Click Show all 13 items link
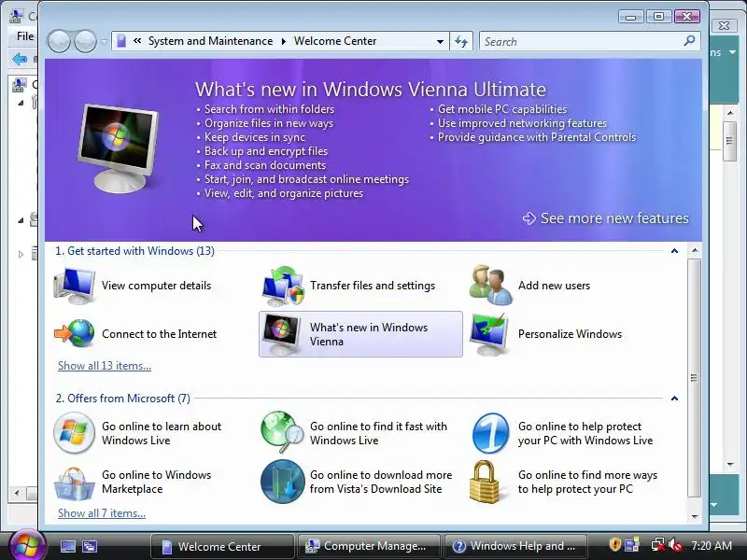 click(x=105, y=366)
